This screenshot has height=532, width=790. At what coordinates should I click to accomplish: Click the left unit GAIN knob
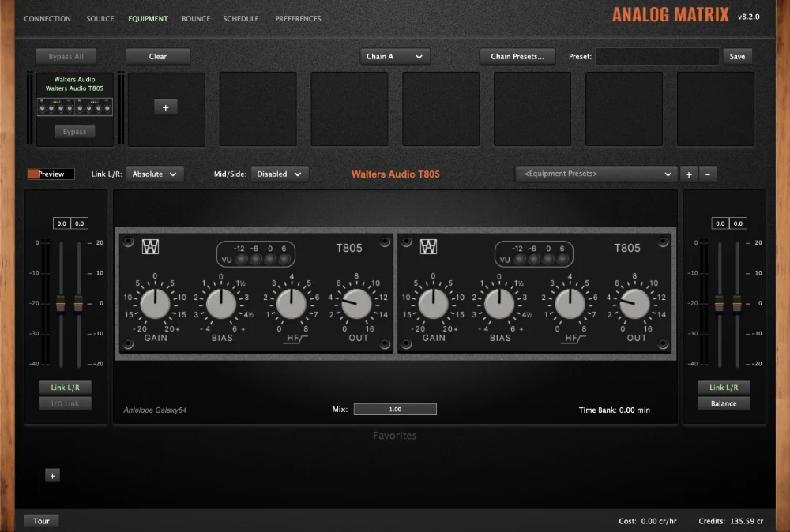click(x=155, y=304)
